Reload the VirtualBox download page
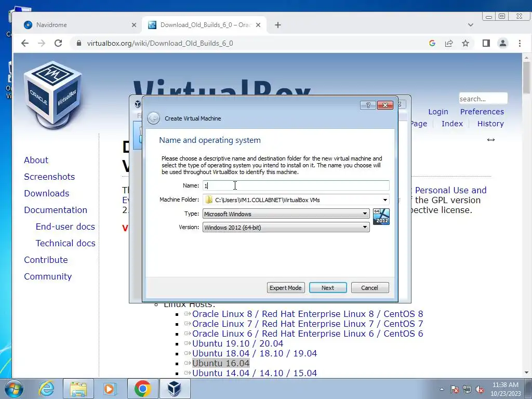This screenshot has width=532, height=399. point(58,43)
